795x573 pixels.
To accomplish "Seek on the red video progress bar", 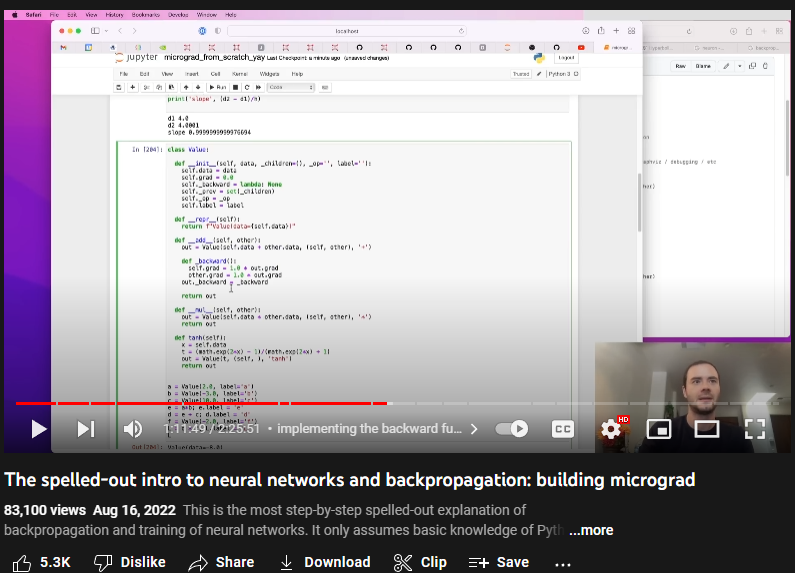I will coord(200,404).
